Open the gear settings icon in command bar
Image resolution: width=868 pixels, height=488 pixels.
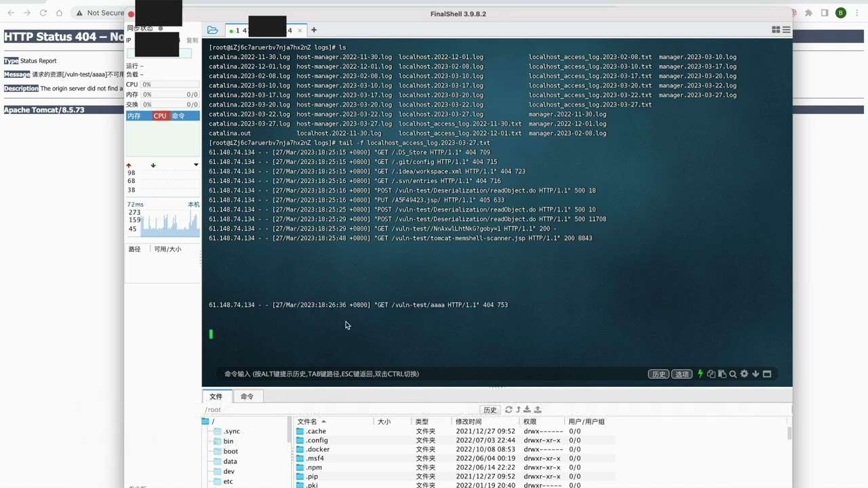coord(745,373)
